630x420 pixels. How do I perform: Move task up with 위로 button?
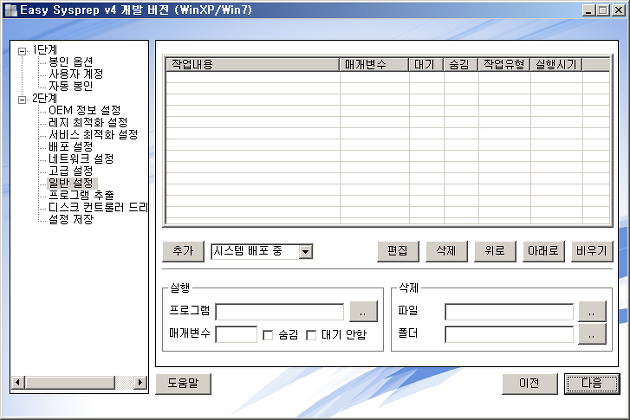pyautogui.click(x=495, y=251)
